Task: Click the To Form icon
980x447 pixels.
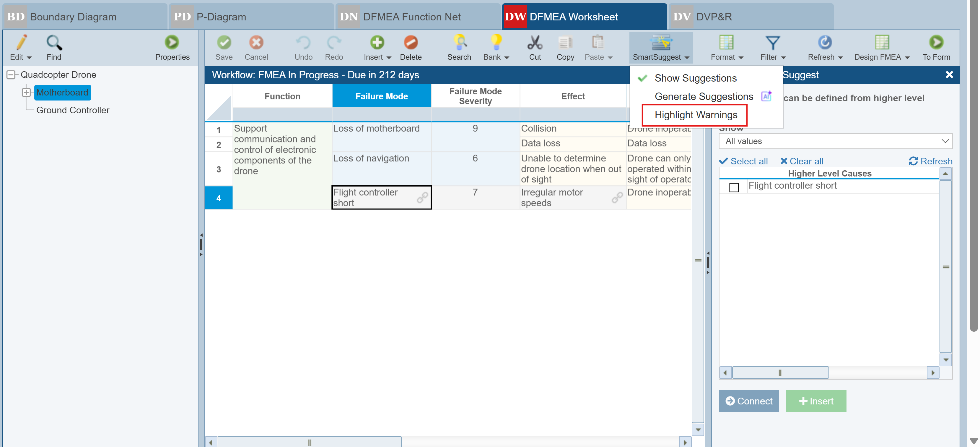Action: 936,42
